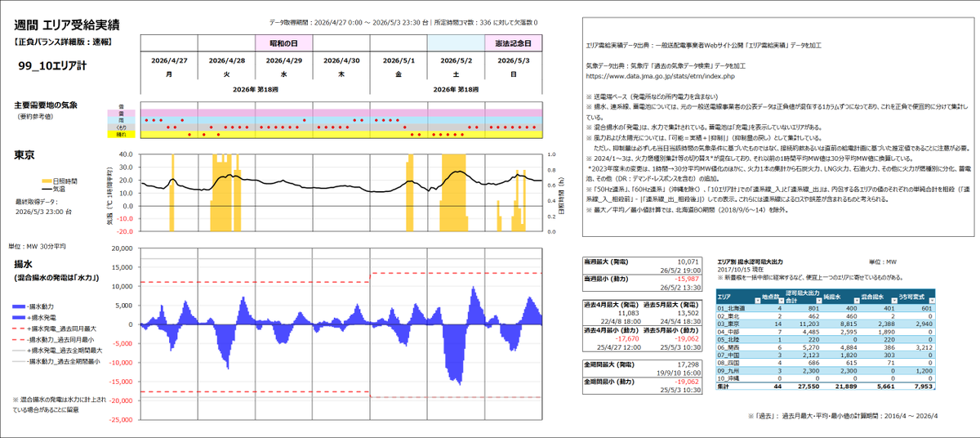Viewport: 980px width, 438px height.
Task: Click the +揚水動力_過去全期間最小 legend entry
Action: pos(57,360)
